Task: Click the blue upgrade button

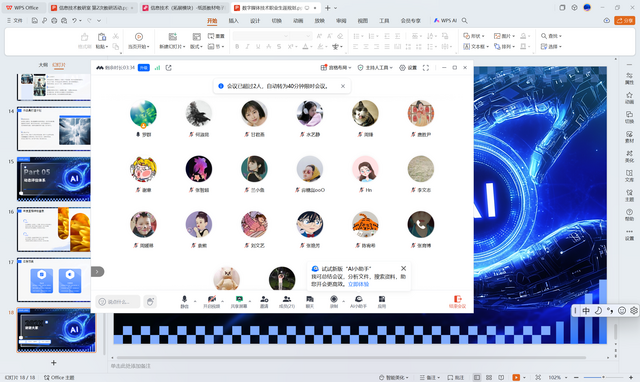Action: pyautogui.click(x=144, y=68)
